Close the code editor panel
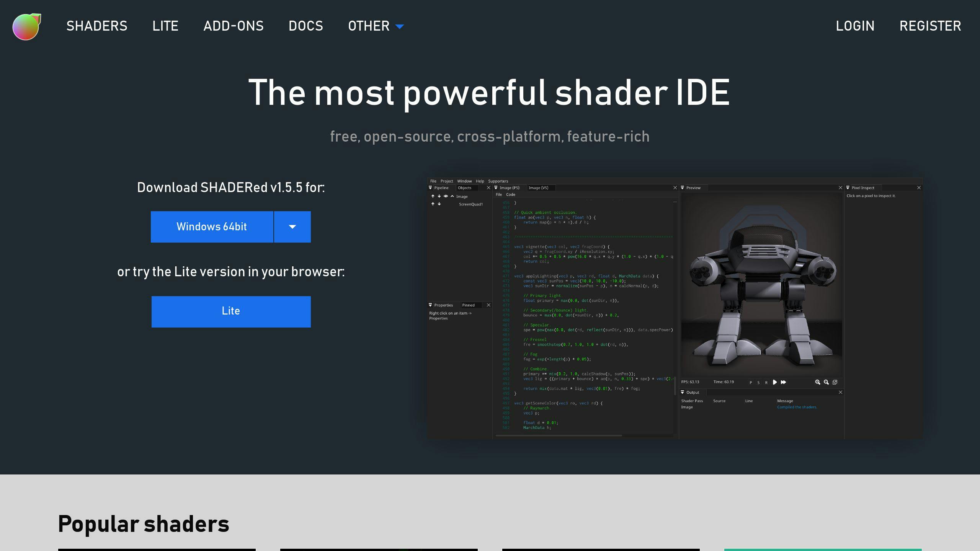980x551 pixels. [675, 188]
